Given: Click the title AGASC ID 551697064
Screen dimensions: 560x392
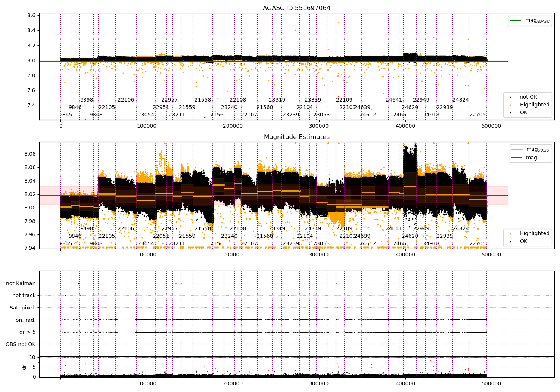Looking at the screenshot, I should (296, 8).
